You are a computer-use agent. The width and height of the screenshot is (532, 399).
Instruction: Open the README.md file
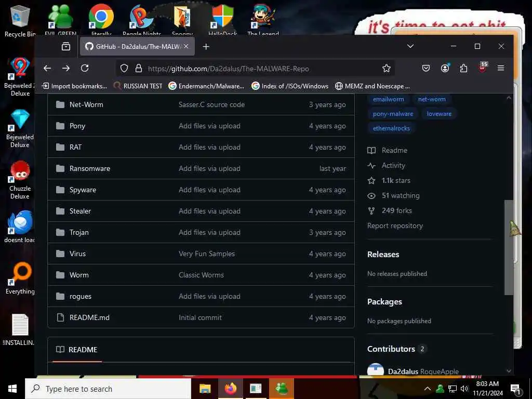89,317
